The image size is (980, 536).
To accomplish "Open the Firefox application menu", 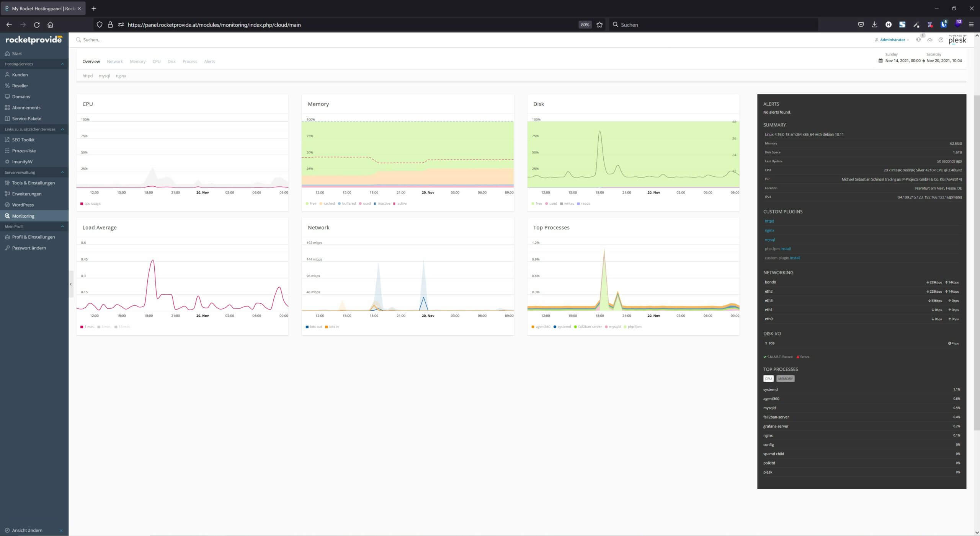I will (971, 25).
